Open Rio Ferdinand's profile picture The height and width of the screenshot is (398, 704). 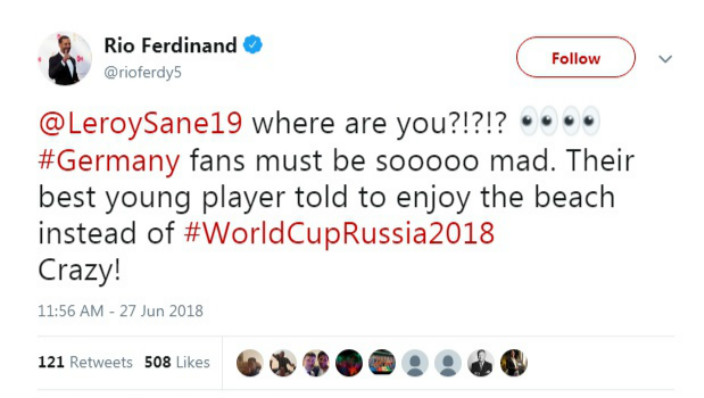tap(65, 58)
